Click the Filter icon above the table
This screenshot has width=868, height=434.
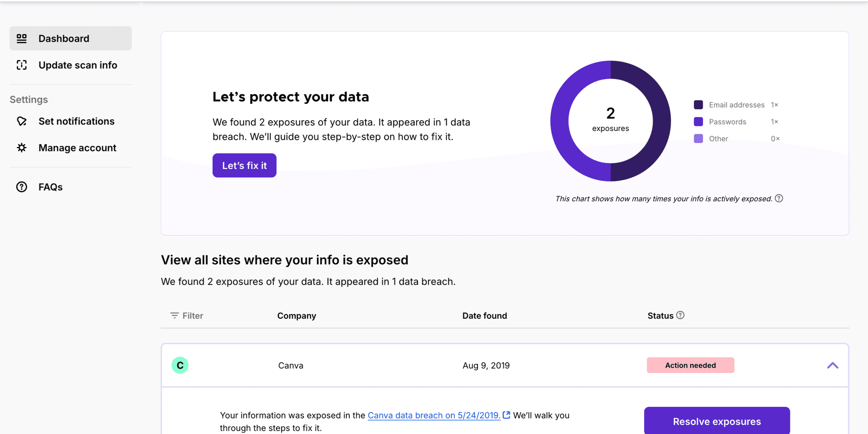pos(174,315)
